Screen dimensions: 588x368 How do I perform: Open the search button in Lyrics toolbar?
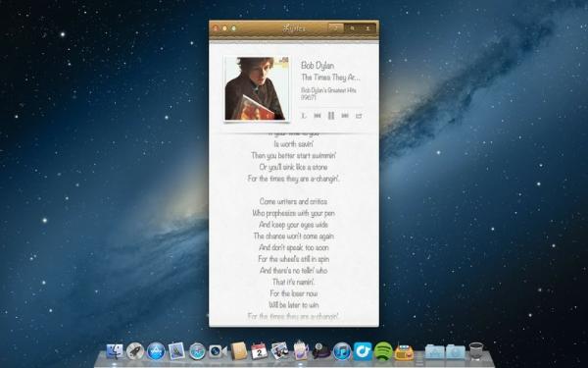tap(352, 28)
